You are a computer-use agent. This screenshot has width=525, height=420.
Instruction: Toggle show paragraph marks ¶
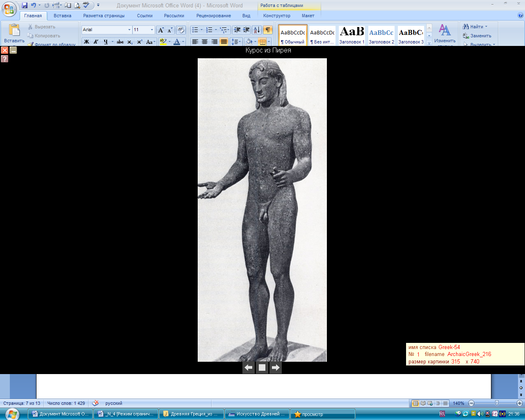[x=268, y=30]
